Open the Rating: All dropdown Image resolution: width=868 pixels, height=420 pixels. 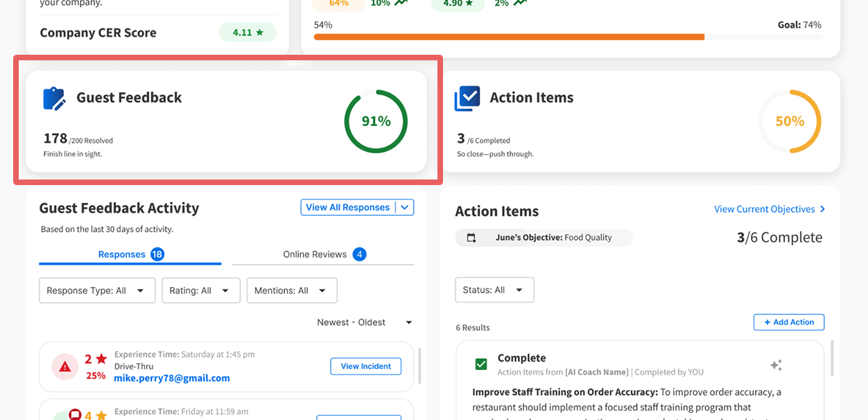(x=201, y=290)
